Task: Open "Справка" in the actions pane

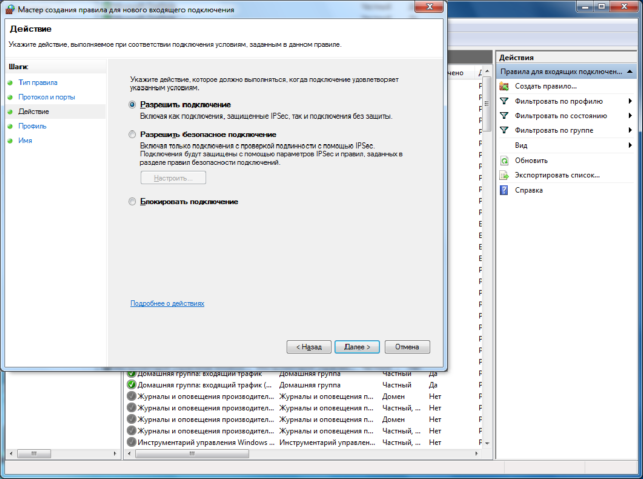Action: 529,190
